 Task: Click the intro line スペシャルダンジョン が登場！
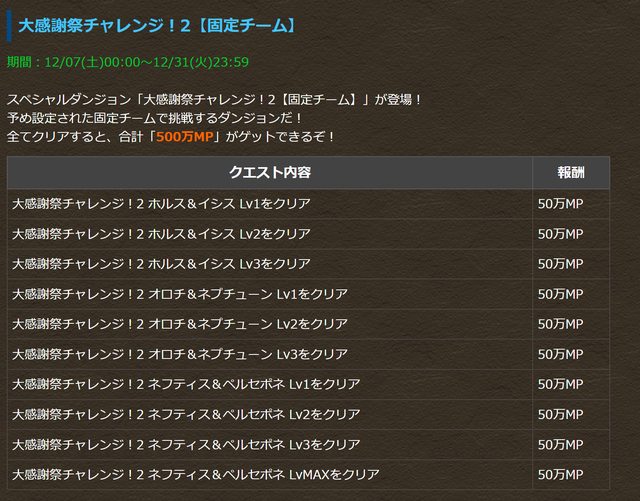point(215,100)
